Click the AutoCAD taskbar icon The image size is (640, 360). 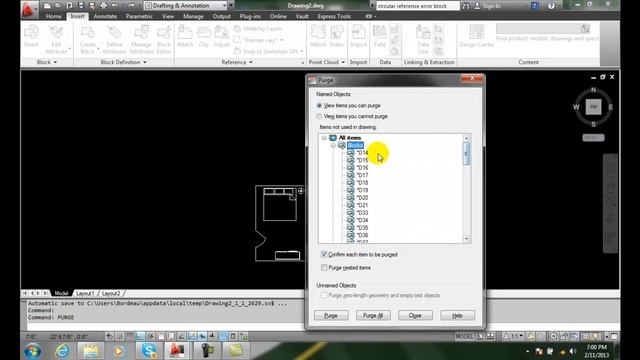point(177,351)
